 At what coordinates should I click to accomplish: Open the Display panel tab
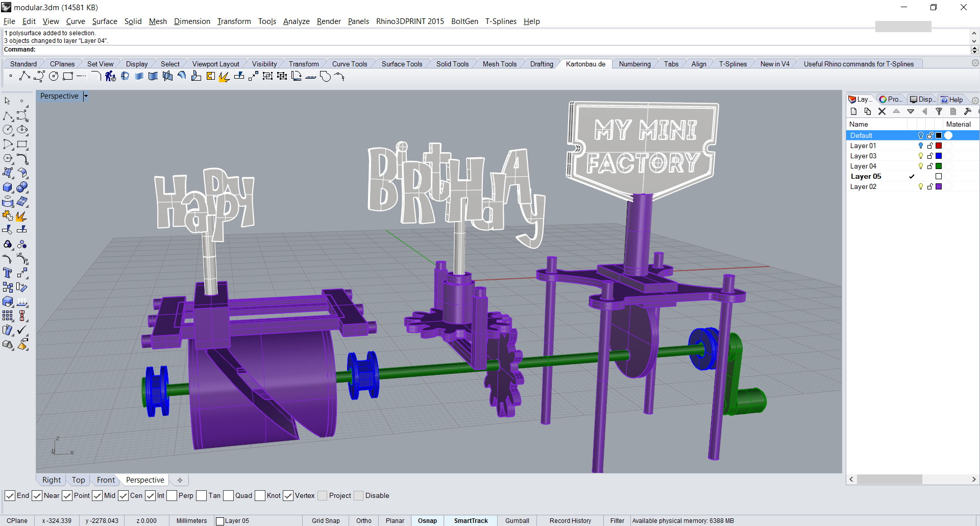click(x=922, y=100)
